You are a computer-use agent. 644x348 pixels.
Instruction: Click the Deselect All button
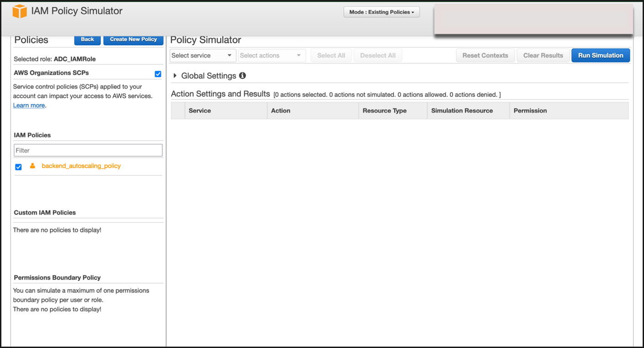tap(378, 56)
